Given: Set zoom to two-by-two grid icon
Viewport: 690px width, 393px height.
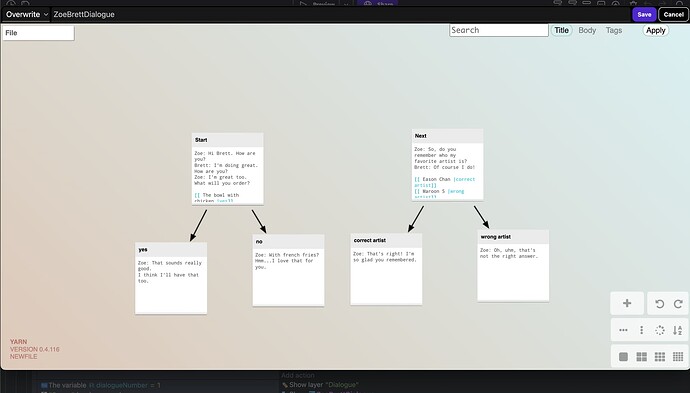Looking at the screenshot, I should coord(642,356).
